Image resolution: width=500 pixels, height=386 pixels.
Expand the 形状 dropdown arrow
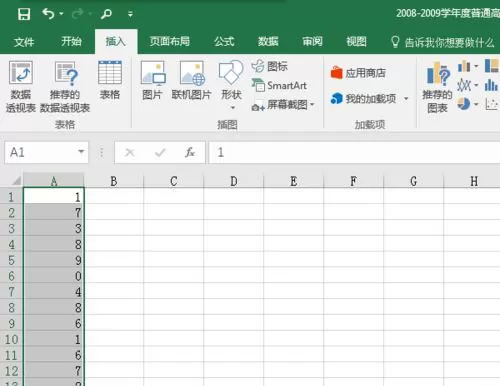tap(233, 108)
